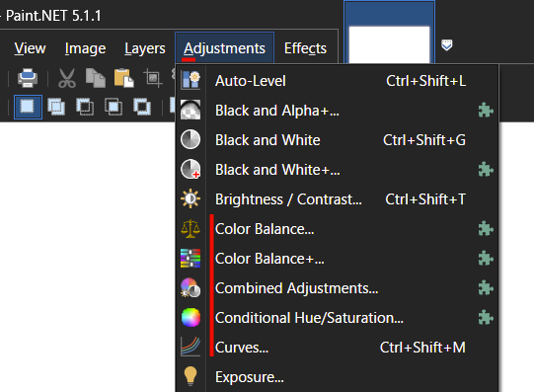Click the Ctrl+Shift+M shortcut text
Screen dimensions: 534x392
point(422,348)
